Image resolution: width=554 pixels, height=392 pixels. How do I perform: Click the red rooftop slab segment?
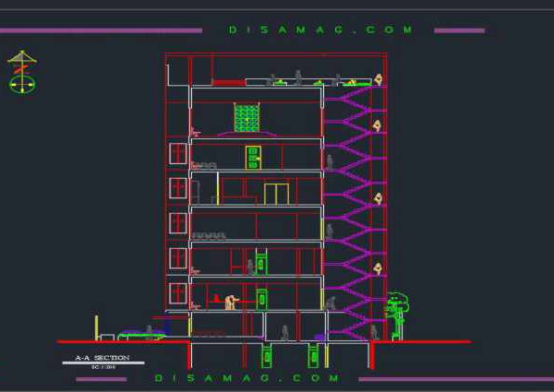(x=228, y=83)
